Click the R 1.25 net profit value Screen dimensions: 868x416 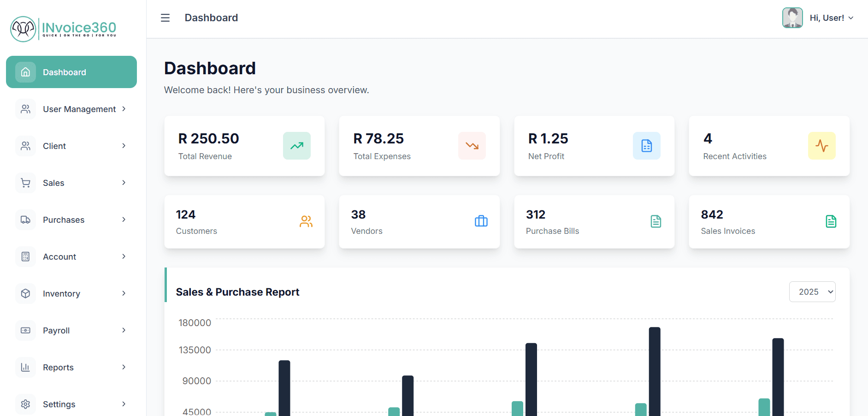548,138
